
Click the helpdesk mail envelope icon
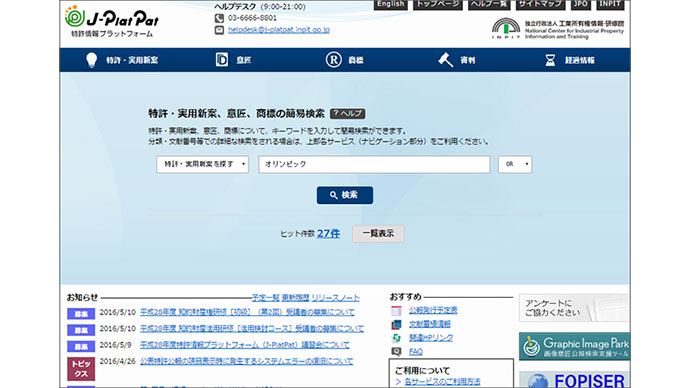click(219, 30)
